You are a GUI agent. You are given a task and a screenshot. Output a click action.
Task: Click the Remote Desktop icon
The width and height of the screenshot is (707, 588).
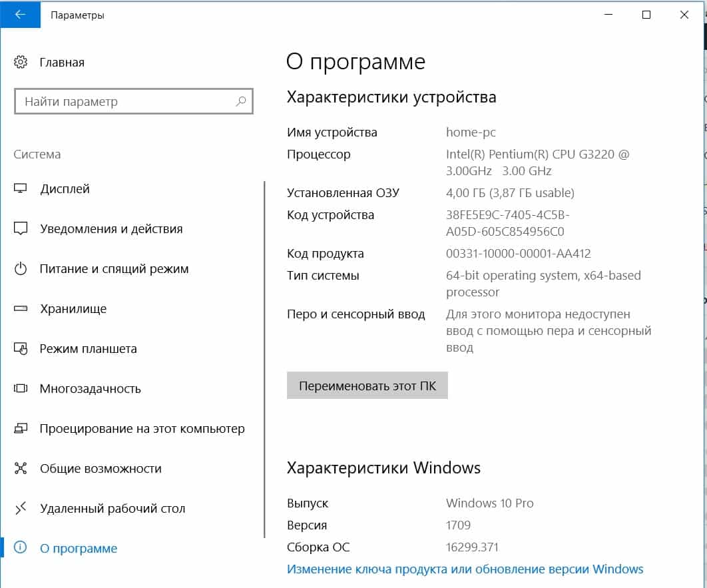[x=21, y=509]
